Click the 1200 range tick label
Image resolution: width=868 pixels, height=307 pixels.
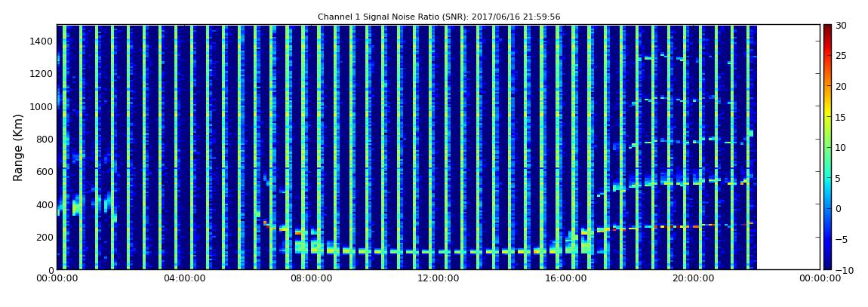[x=42, y=74]
